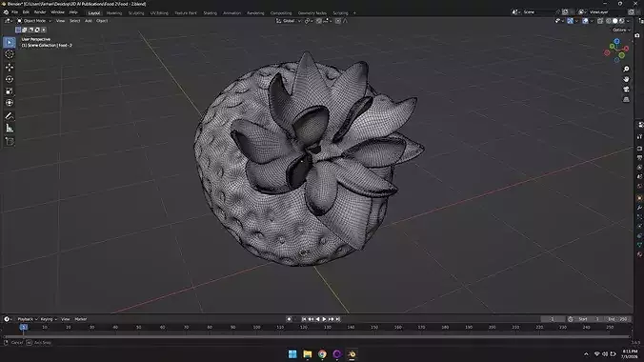Expand the Options dropdown in viewport
The height and width of the screenshot is (362, 644).
(620, 30)
